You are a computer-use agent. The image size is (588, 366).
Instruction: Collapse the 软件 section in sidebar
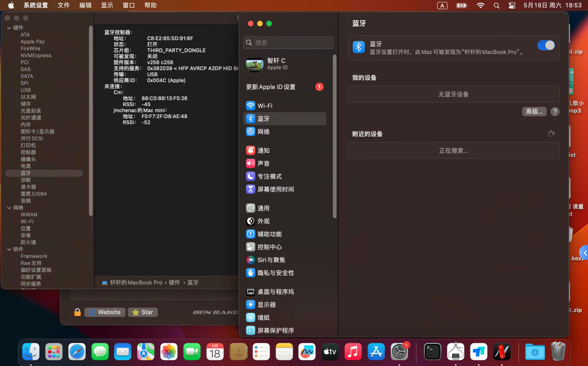pos(9,249)
